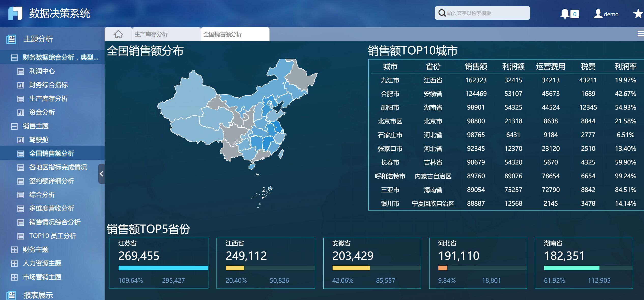Screen dimensions: 644x300
Task: Click the star favorites icon top right
Action: click(638, 14)
